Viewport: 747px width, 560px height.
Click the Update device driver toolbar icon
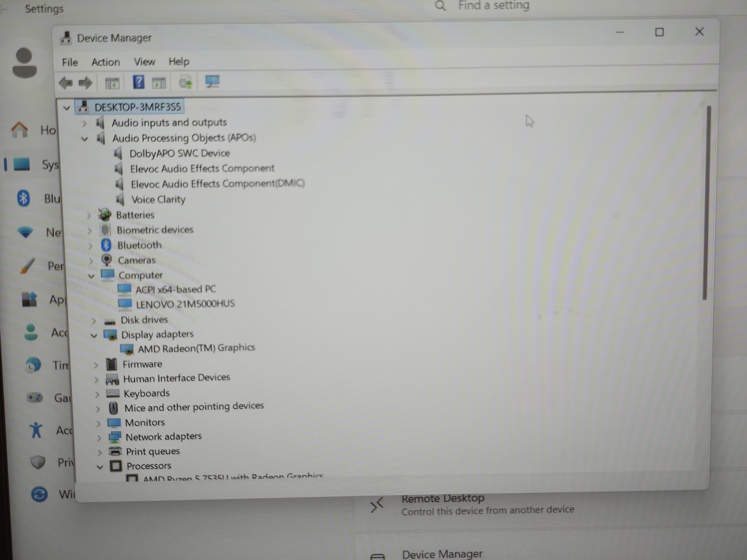pyautogui.click(x=185, y=82)
